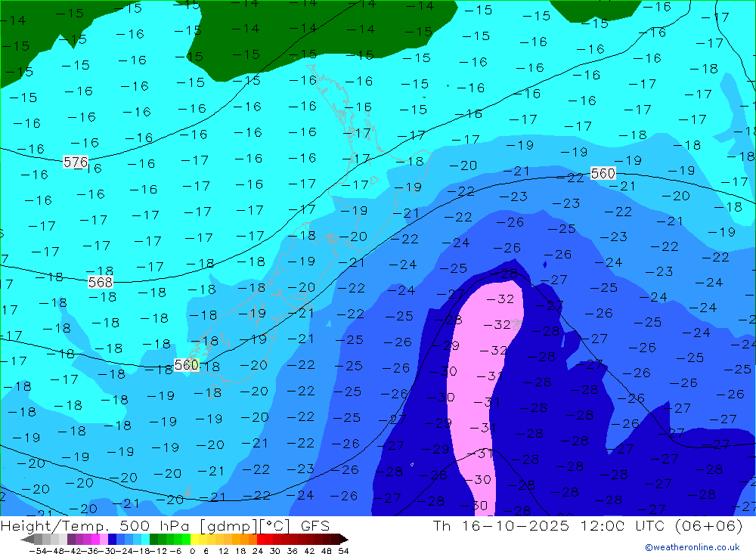The height and width of the screenshot is (554, 756).
Task: Select the dark navy legend swatch at -30
Action: [x=112, y=539]
